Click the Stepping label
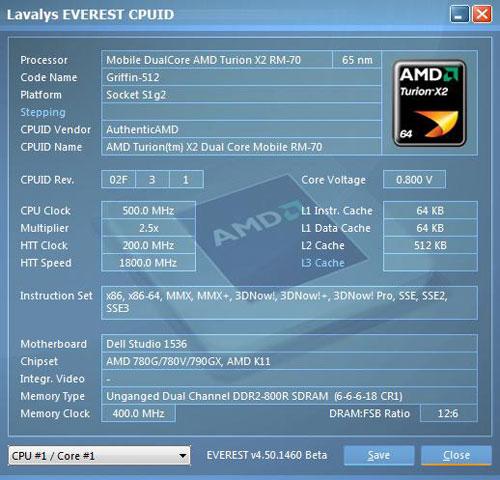The height and width of the screenshot is (480, 500). point(43,112)
